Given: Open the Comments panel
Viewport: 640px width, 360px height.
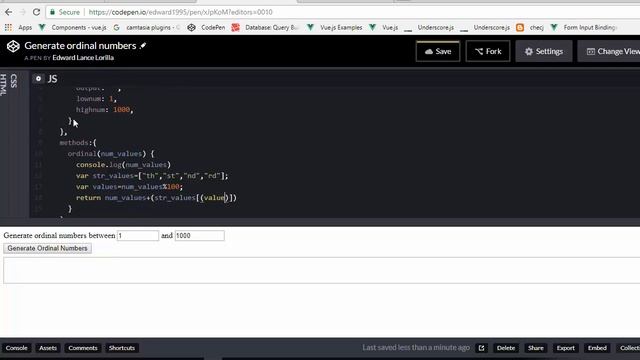Looking at the screenshot, I should 83,348.
